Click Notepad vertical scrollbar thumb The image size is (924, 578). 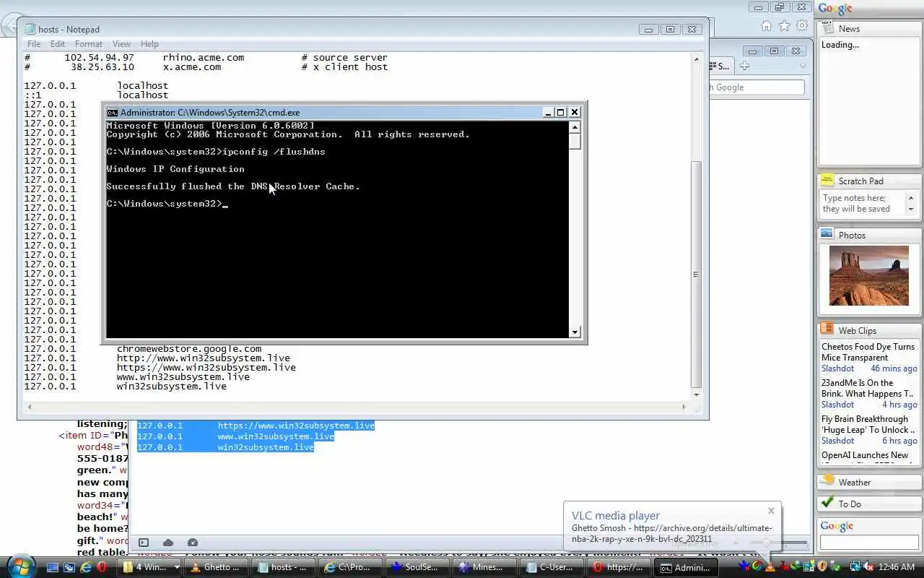(x=696, y=274)
